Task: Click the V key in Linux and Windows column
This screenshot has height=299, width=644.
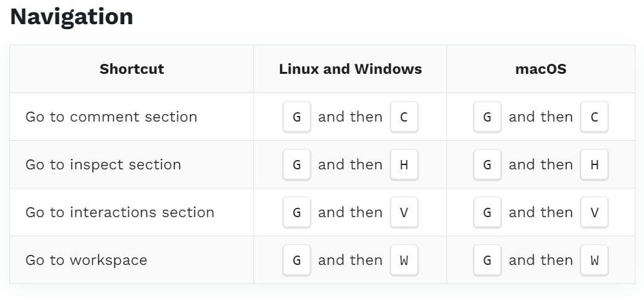Action: pyautogui.click(x=404, y=212)
